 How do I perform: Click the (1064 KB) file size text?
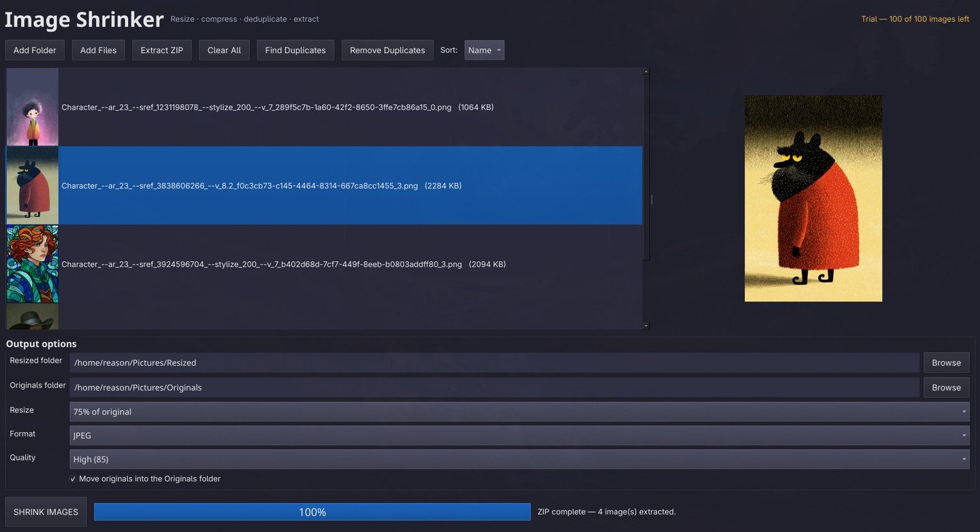[476, 107]
